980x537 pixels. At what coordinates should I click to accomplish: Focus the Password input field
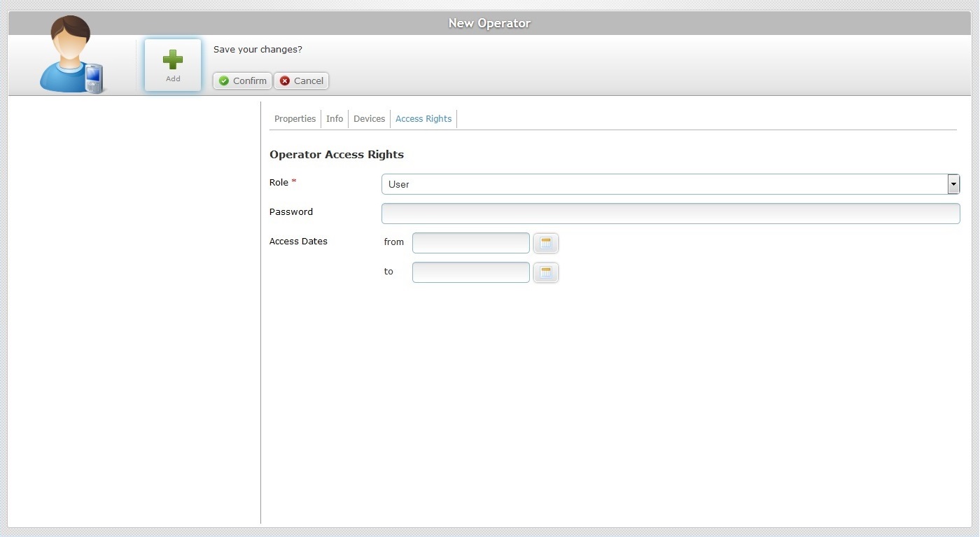671,214
